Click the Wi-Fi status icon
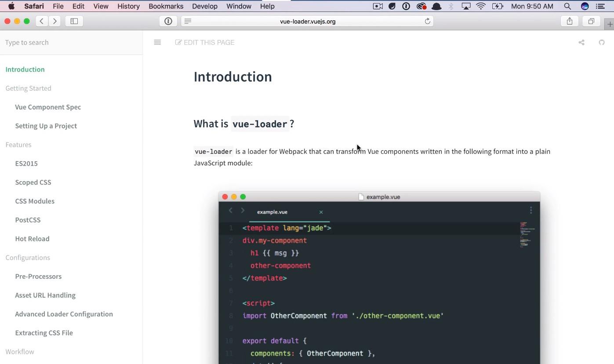Screen dimensions: 614x364 (x=481, y=6)
